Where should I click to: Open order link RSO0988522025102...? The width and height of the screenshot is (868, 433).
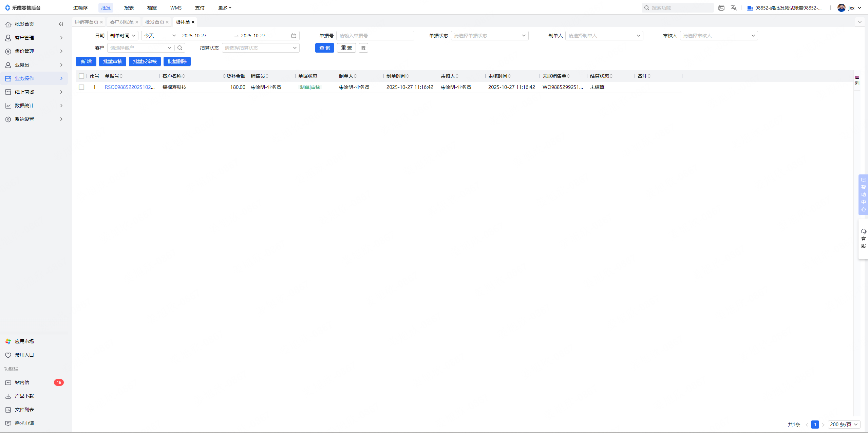(130, 87)
